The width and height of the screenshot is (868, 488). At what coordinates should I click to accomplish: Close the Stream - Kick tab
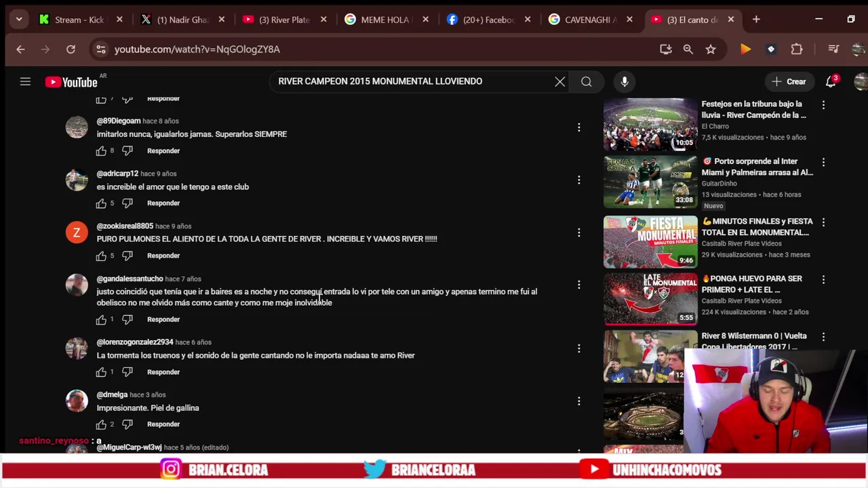click(119, 20)
